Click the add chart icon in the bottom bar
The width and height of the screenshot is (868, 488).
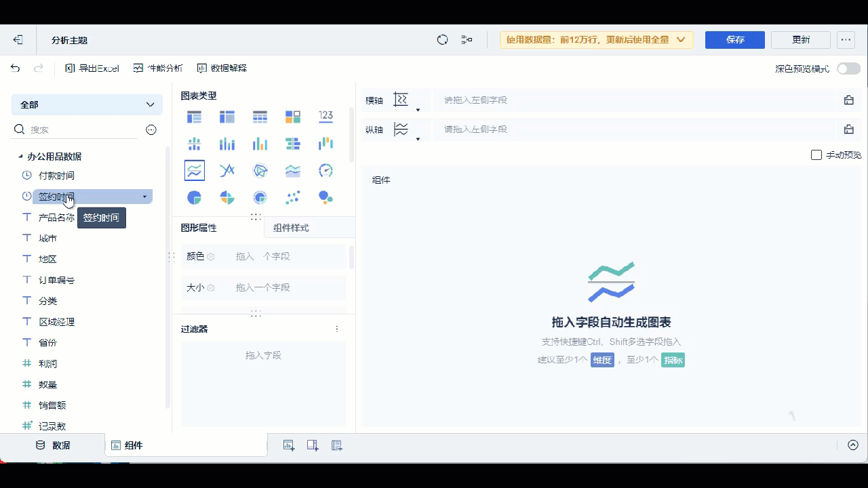289,445
